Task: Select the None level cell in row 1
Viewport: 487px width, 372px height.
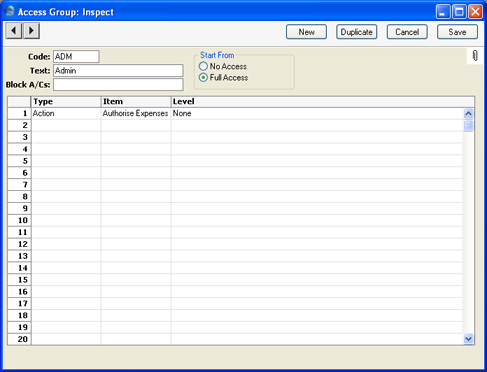Action: tap(317, 113)
